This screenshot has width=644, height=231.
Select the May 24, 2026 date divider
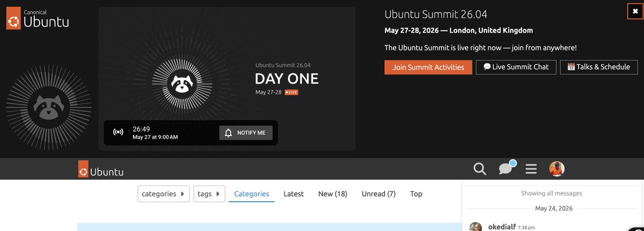553,208
